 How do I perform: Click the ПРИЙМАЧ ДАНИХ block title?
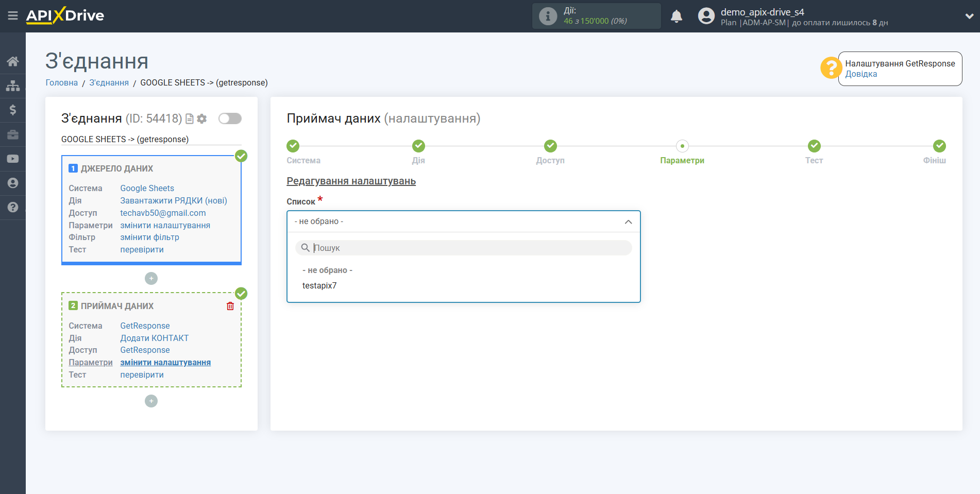click(x=117, y=306)
